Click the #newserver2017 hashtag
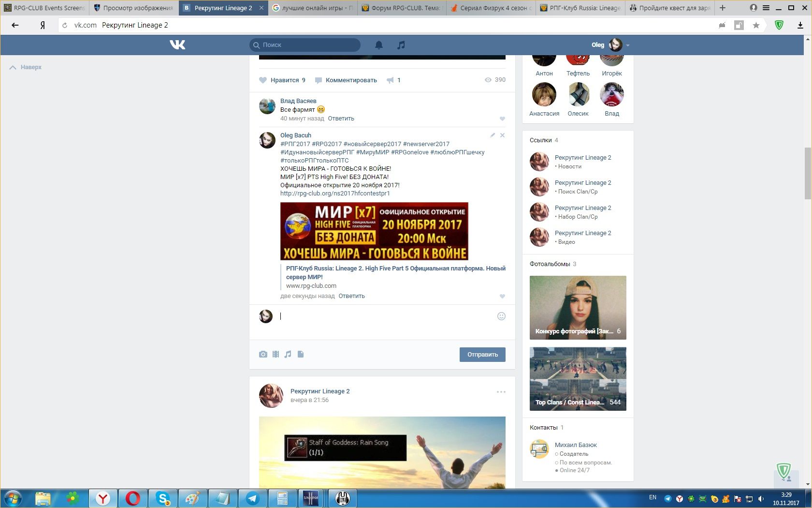This screenshot has width=812, height=508. pos(426,144)
